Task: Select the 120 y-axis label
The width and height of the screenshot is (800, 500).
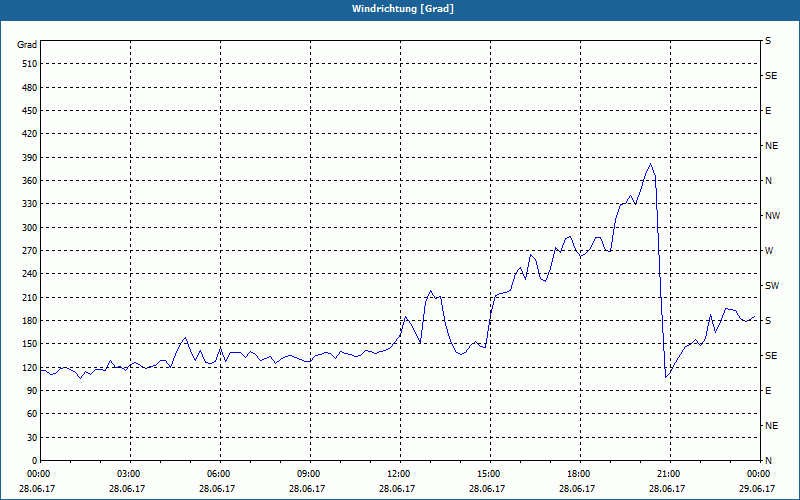Action: pyautogui.click(x=30, y=367)
